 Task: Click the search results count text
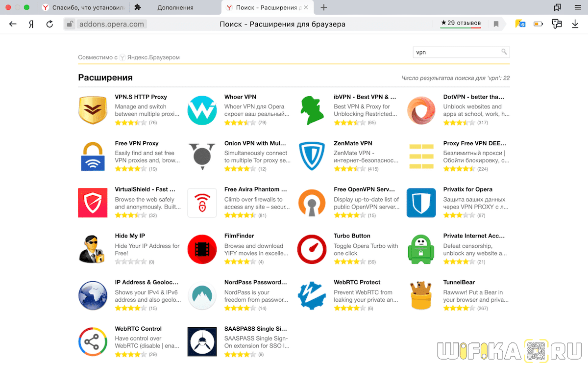[x=455, y=78]
